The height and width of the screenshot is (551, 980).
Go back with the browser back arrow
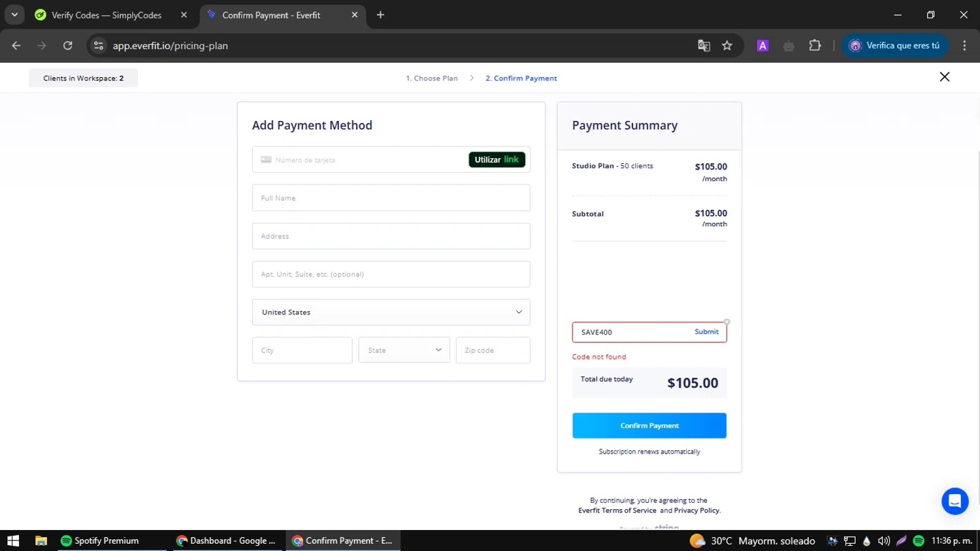click(16, 46)
